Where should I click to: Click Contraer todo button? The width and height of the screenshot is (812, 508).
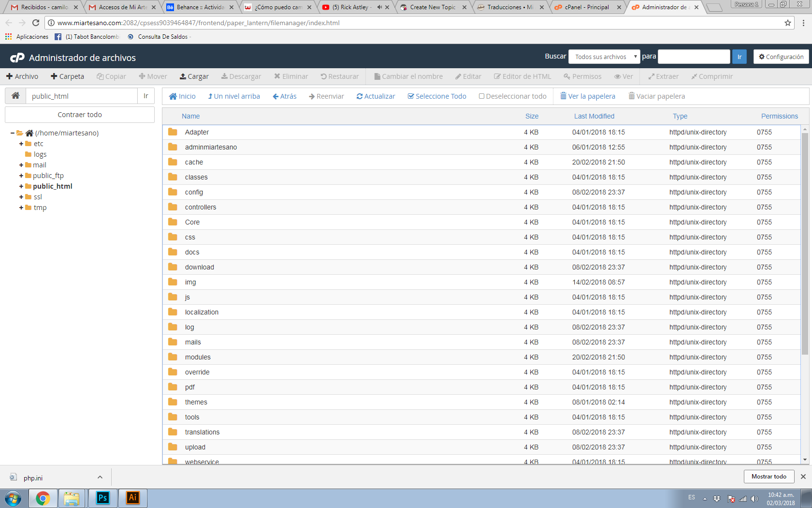click(x=80, y=115)
